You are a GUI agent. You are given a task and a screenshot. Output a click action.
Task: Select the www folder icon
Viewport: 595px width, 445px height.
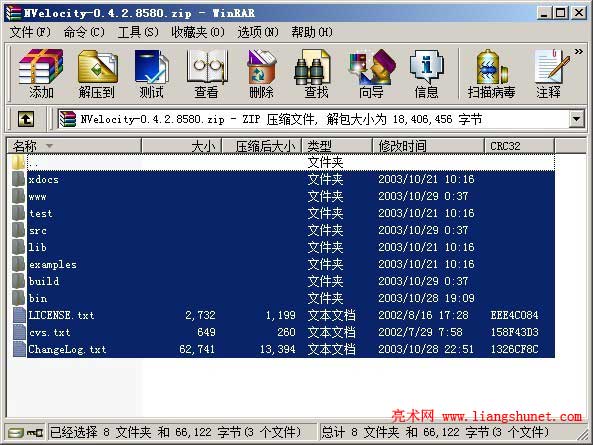19,196
